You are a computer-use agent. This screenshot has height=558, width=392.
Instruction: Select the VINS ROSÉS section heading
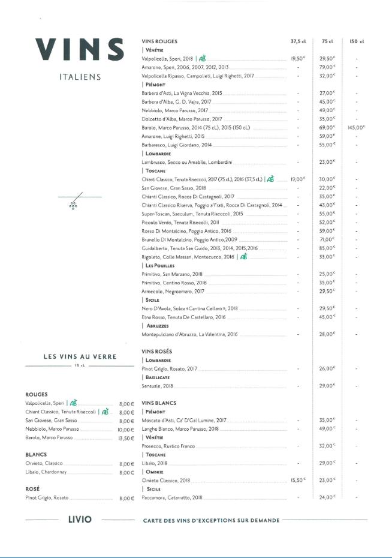pos(156,351)
